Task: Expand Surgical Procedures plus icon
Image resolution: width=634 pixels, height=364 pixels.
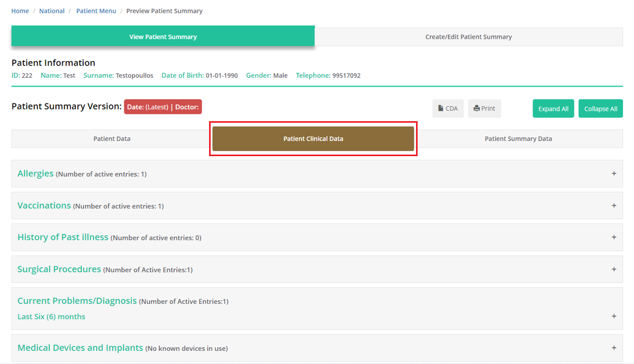Action: pyautogui.click(x=614, y=269)
